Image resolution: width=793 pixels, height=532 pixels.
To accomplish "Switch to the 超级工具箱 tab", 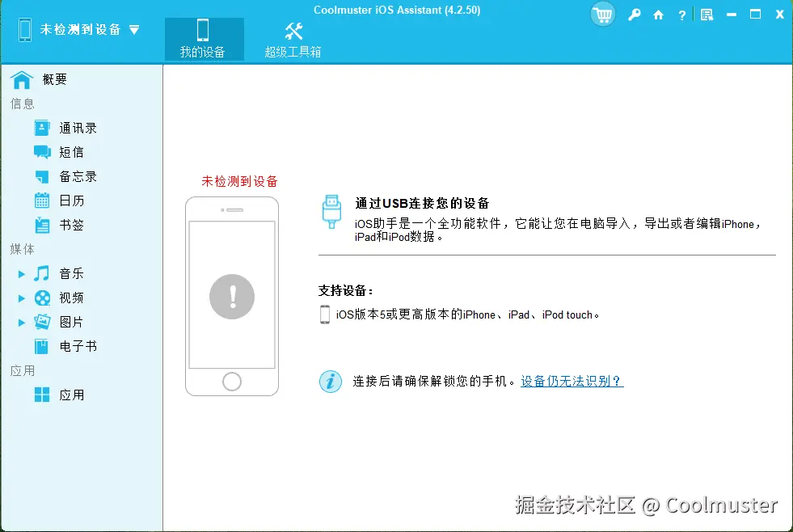I will coord(293,39).
